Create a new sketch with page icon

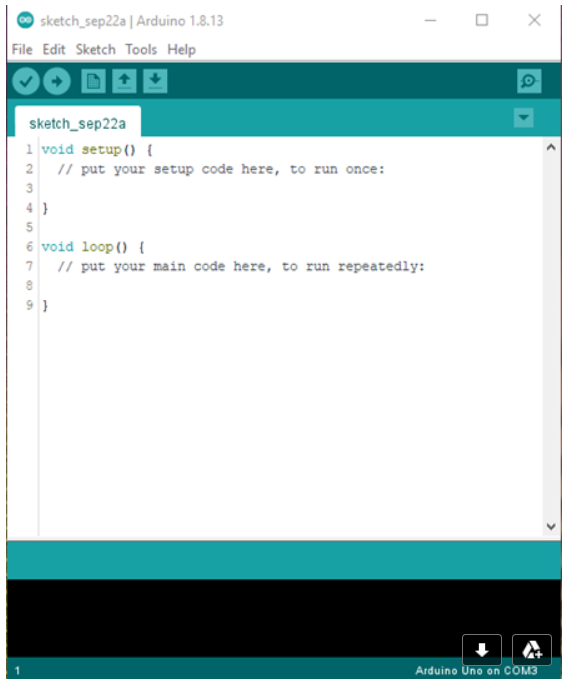pos(93,81)
